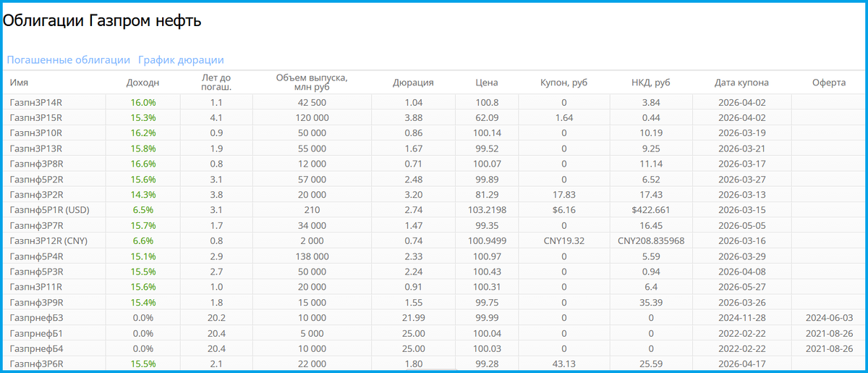Sort by the Доходн column header
Image resolution: width=868 pixels, height=373 pixels.
point(142,83)
